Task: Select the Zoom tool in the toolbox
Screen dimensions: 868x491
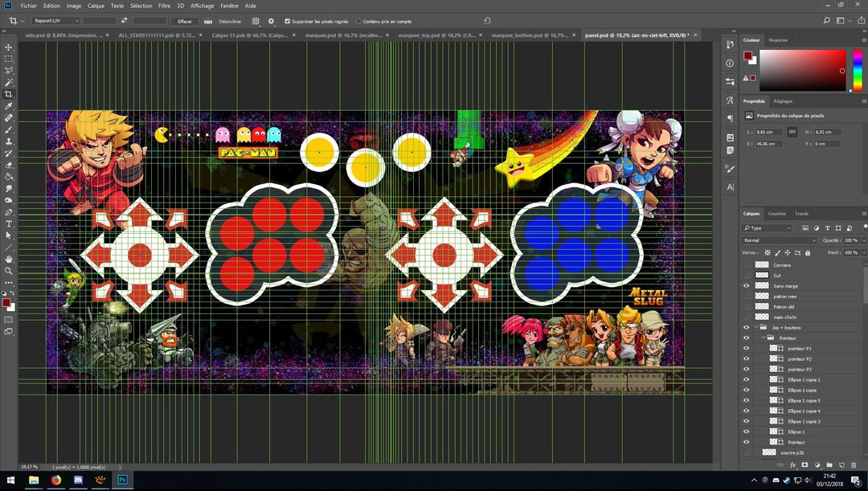Action: point(9,271)
